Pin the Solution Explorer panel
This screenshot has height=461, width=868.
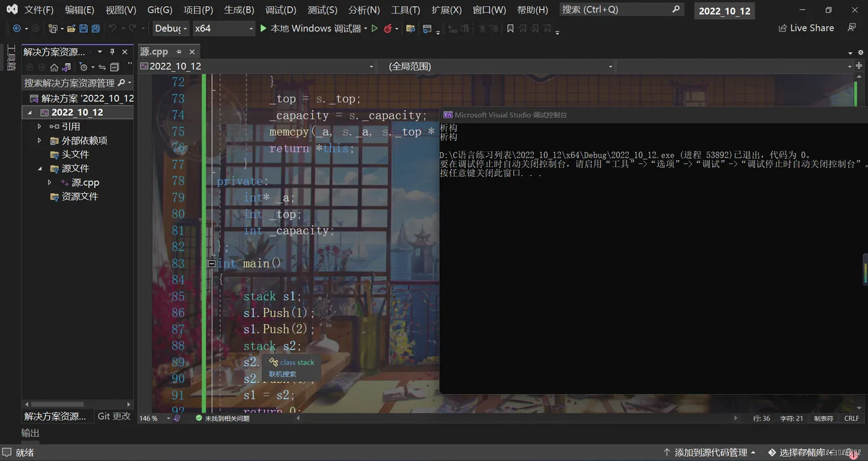(x=112, y=52)
